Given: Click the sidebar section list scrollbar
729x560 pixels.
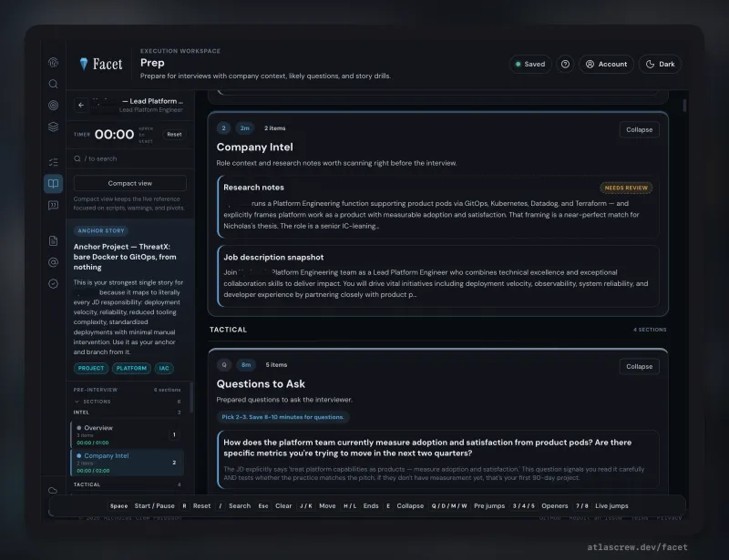Looking at the screenshot, I should click(190, 399).
